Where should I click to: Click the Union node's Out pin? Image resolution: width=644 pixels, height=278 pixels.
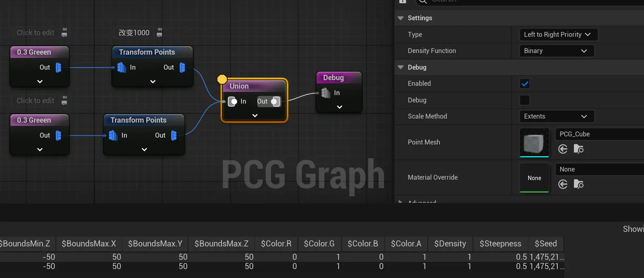pyautogui.click(x=275, y=102)
